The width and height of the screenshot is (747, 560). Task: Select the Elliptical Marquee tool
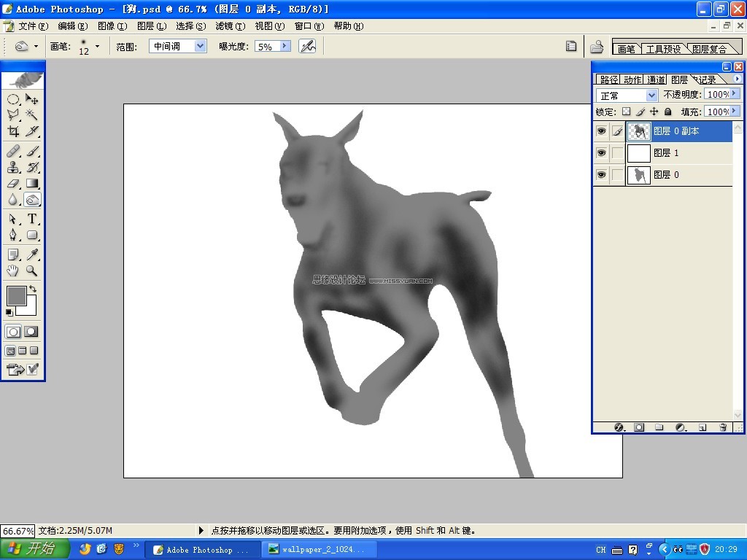(x=13, y=99)
